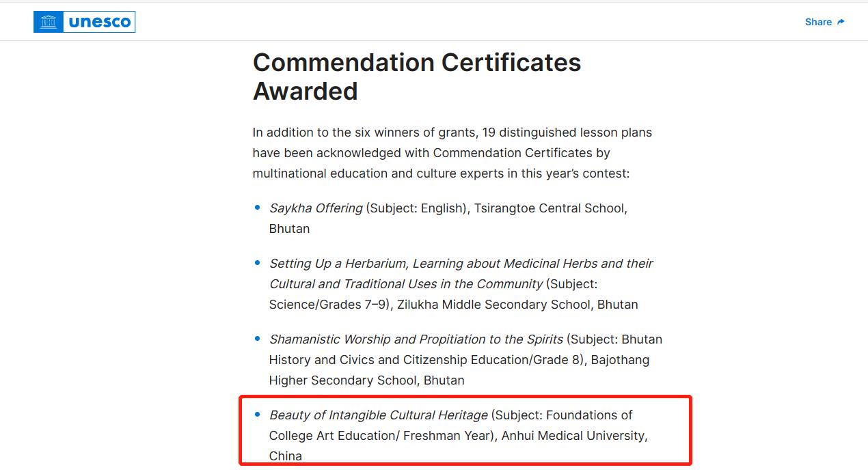This screenshot has width=868, height=474.
Task: Click the bullet before Shamanistic Worship entry
Action: pos(258,339)
